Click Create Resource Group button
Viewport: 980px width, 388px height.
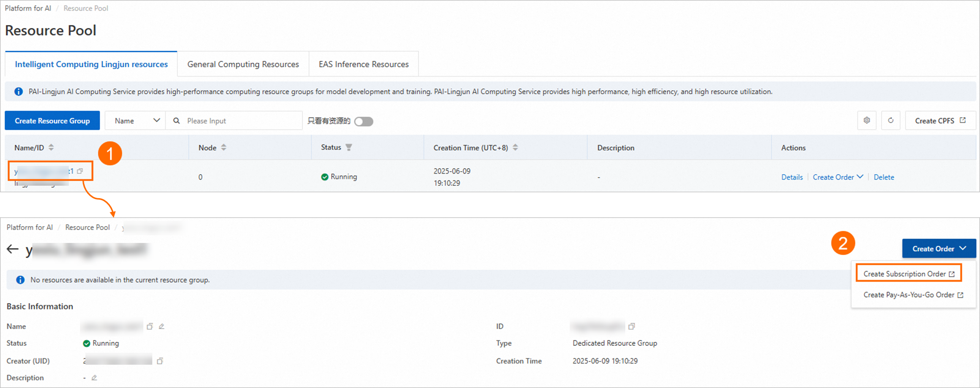point(52,121)
